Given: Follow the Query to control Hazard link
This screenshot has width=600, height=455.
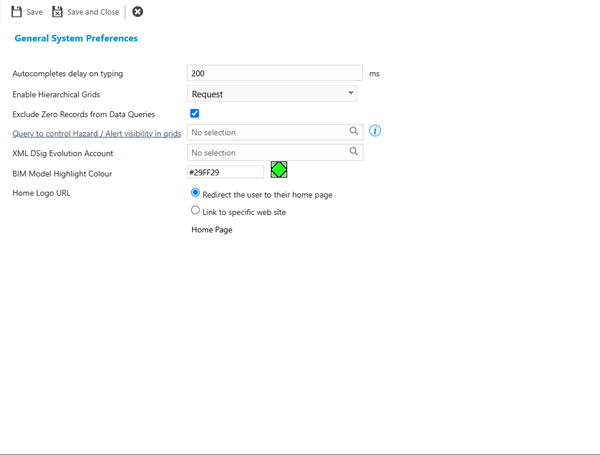Looking at the screenshot, I should (x=96, y=133).
